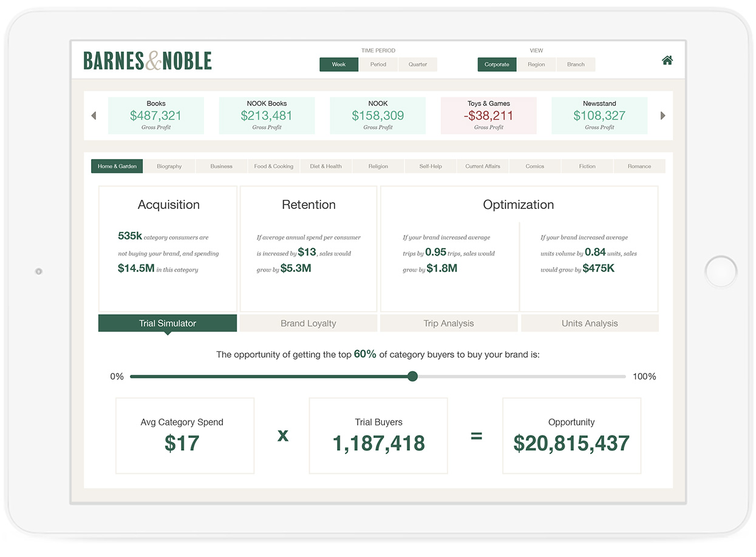Switch view to Region
Image resolution: width=756 pixels, height=557 pixels.
point(536,64)
